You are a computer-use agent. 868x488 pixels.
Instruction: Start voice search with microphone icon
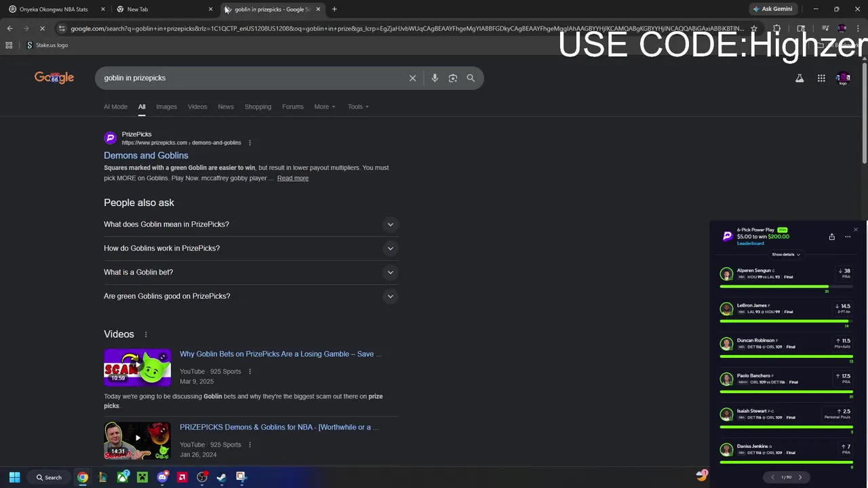pos(435,78)
